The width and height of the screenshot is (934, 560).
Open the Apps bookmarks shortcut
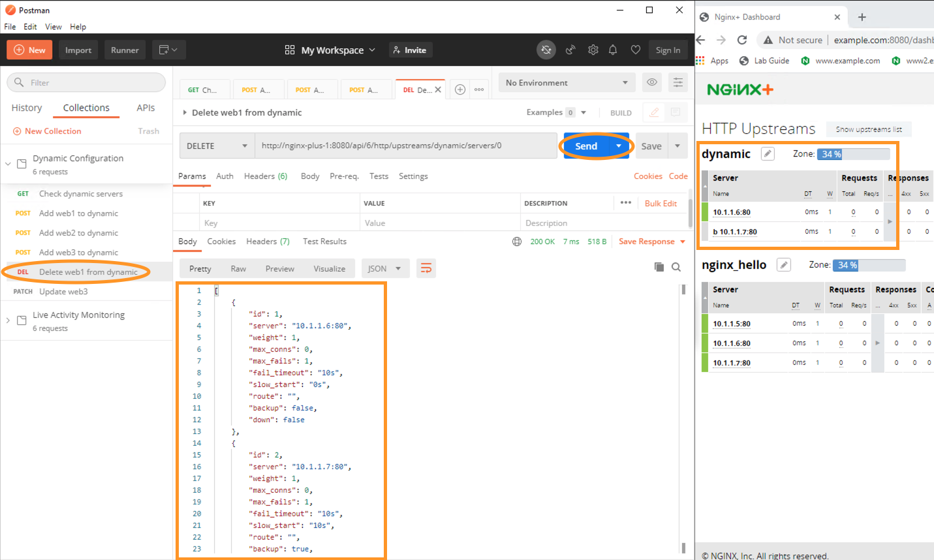point(712,61)
